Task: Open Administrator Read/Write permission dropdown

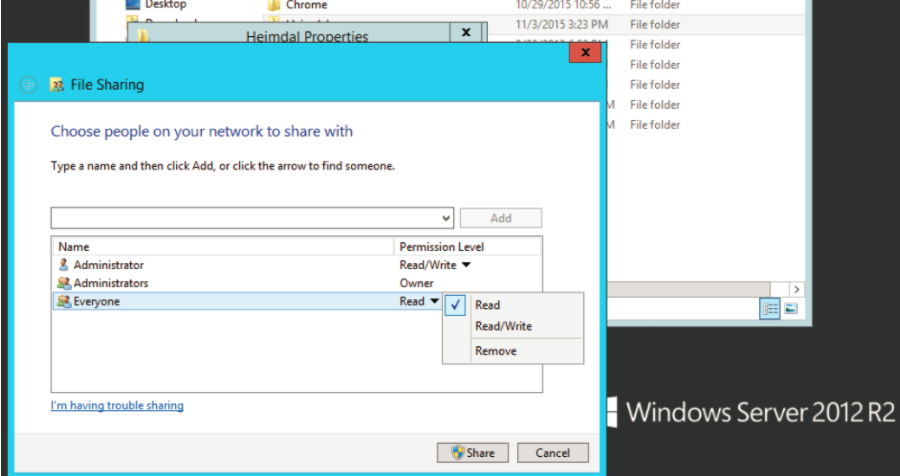Action: [x=466, y=265]
